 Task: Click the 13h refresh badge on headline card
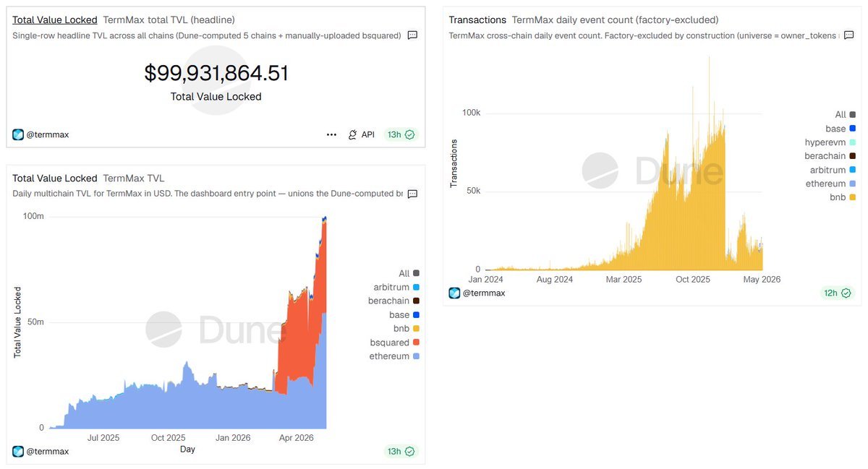click(x=401, y=134)
